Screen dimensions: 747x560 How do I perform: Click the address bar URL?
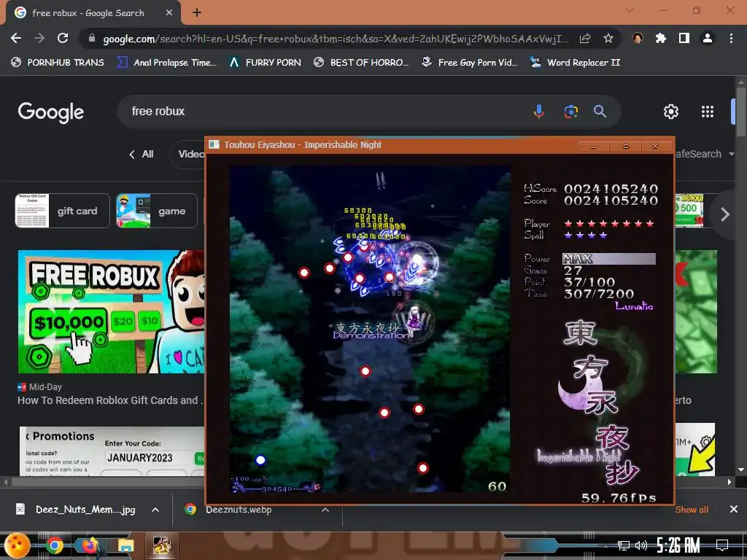tap(336, 39)
